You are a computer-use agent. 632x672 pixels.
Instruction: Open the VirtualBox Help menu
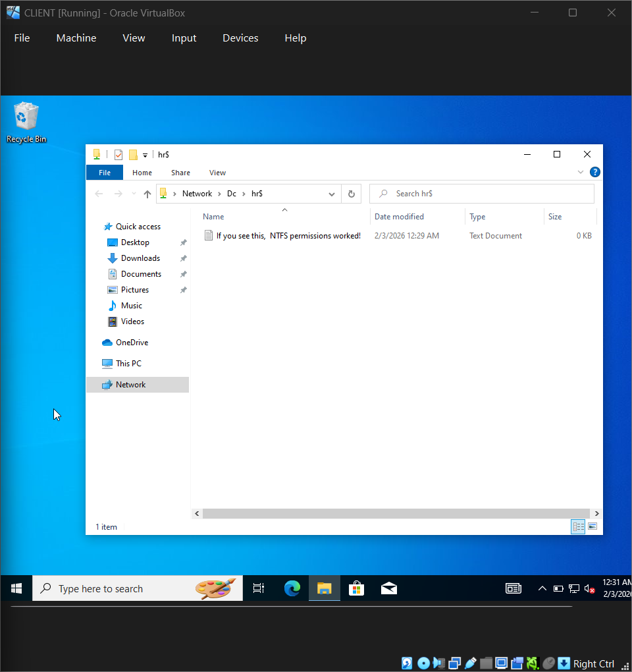(296, 38)
